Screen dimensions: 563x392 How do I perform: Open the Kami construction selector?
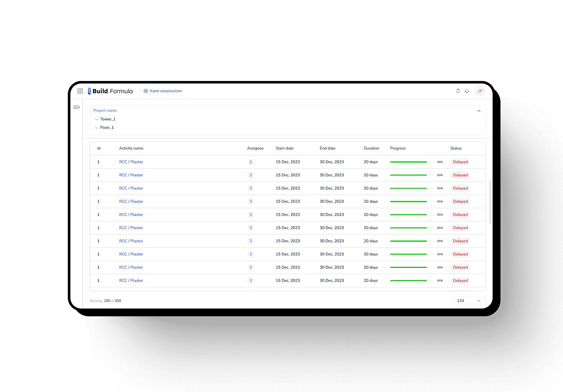click(x=166, y=91)
